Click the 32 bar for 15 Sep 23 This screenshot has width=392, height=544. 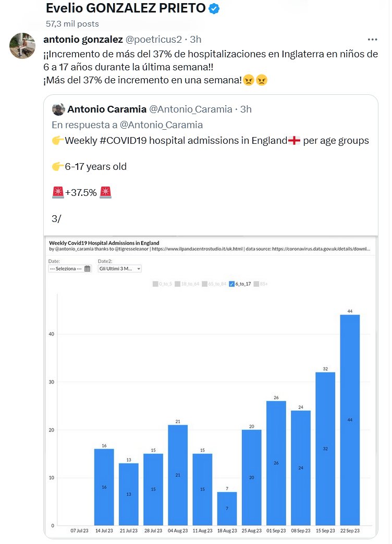[325, 448]
